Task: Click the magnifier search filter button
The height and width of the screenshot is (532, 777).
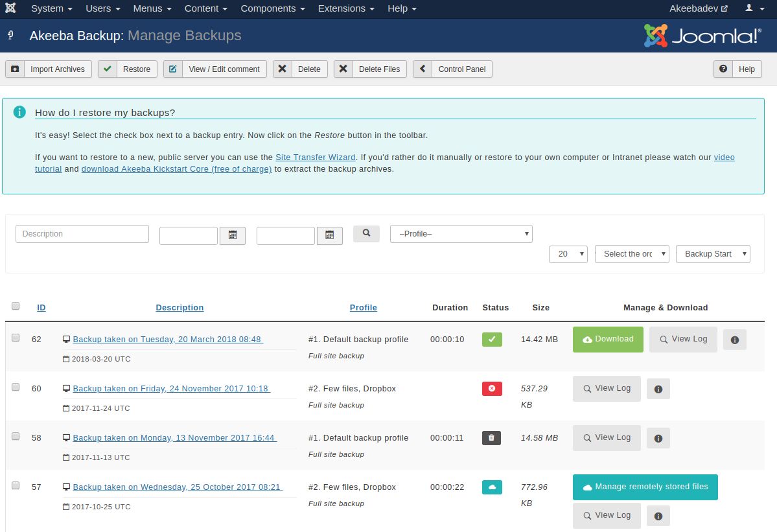Action: (x=366, y=233)
